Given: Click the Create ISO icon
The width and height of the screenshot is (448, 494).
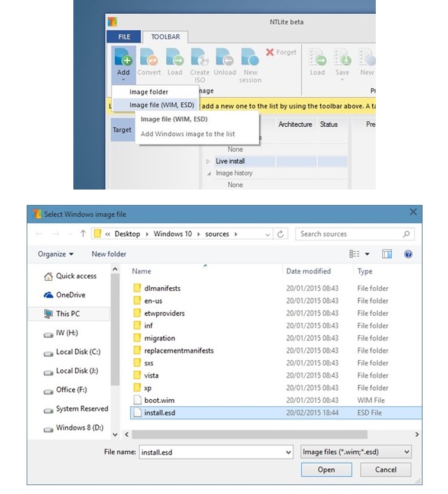Looking at the screenshot, I should [199, 57].
